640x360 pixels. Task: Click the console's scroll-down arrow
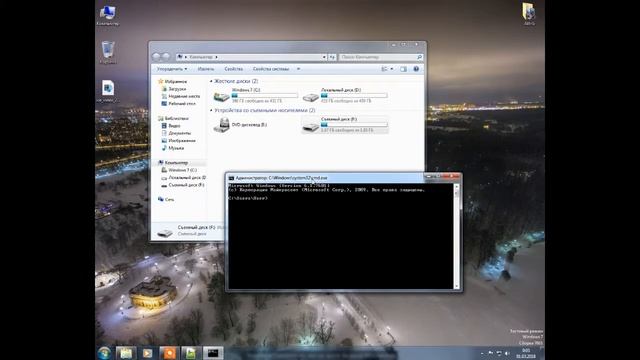pos(456,287)
